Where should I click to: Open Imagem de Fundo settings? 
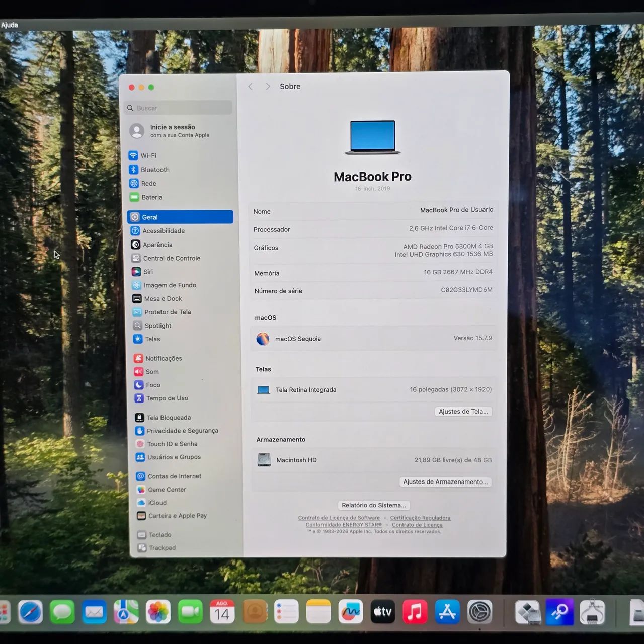[x=164, y=285]
